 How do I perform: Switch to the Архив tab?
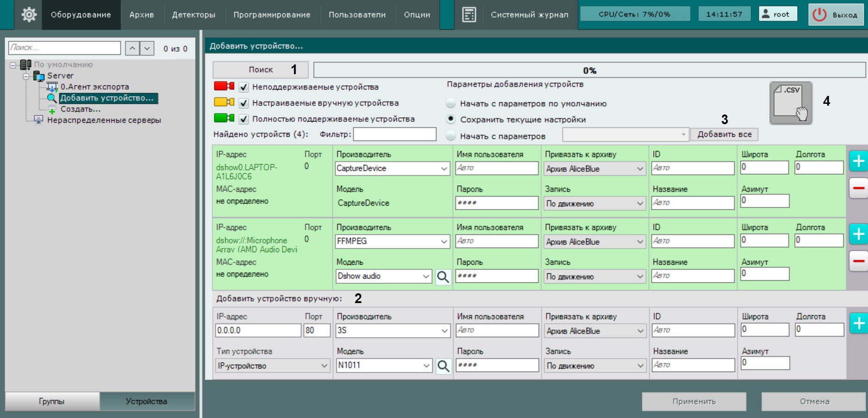(141, 15)
